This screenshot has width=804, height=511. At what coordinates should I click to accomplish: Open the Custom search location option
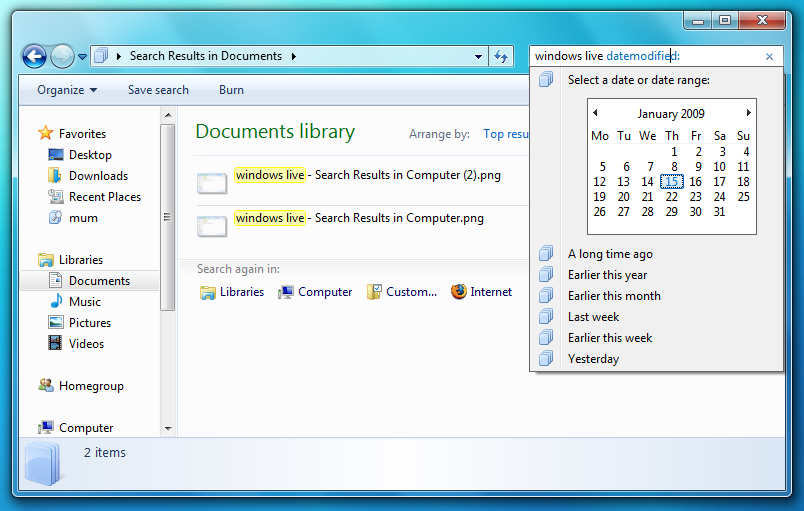[x=401, y=292]
